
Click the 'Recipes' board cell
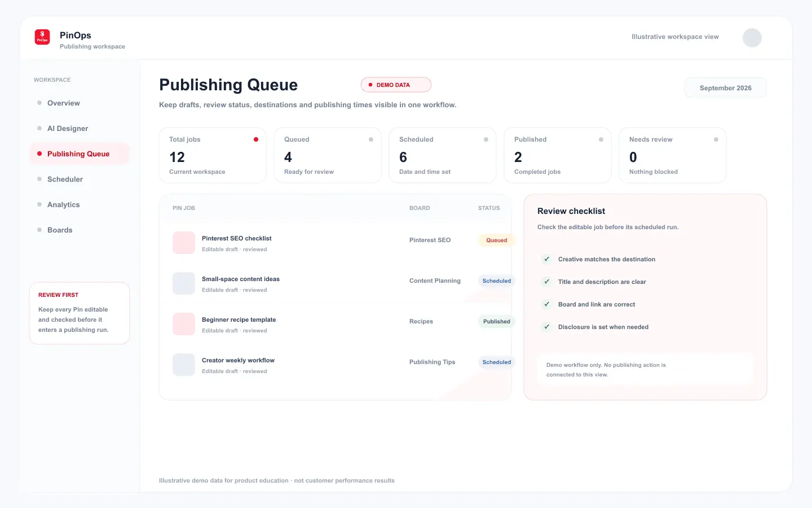[x=421, y=321]
